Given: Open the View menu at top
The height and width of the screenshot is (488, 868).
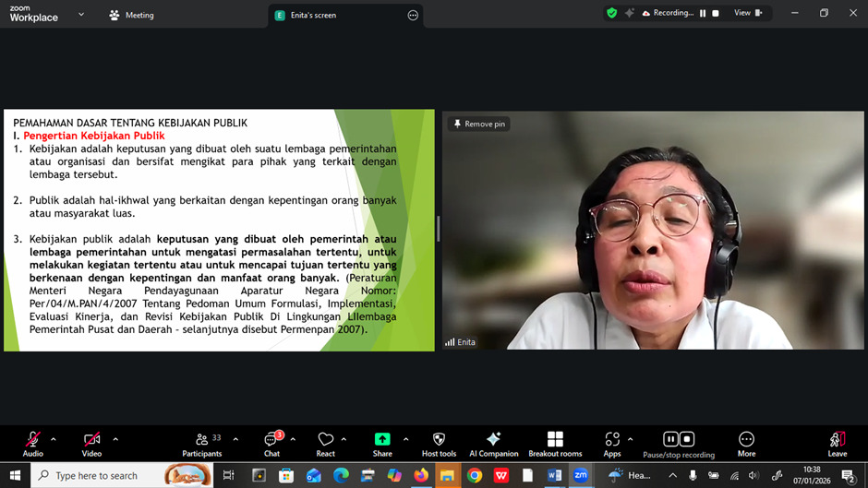Looking at the screenshot, I should [747, 13].
